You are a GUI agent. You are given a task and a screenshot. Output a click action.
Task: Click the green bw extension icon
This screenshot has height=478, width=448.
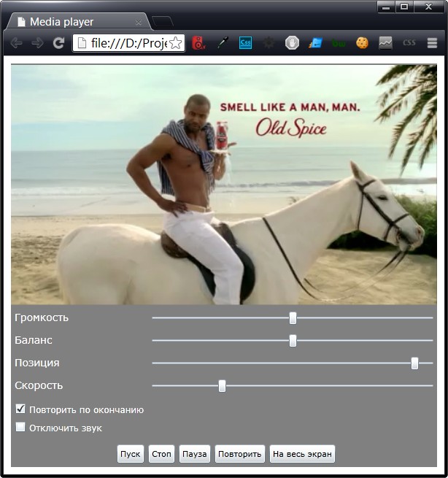click(339, 44)
